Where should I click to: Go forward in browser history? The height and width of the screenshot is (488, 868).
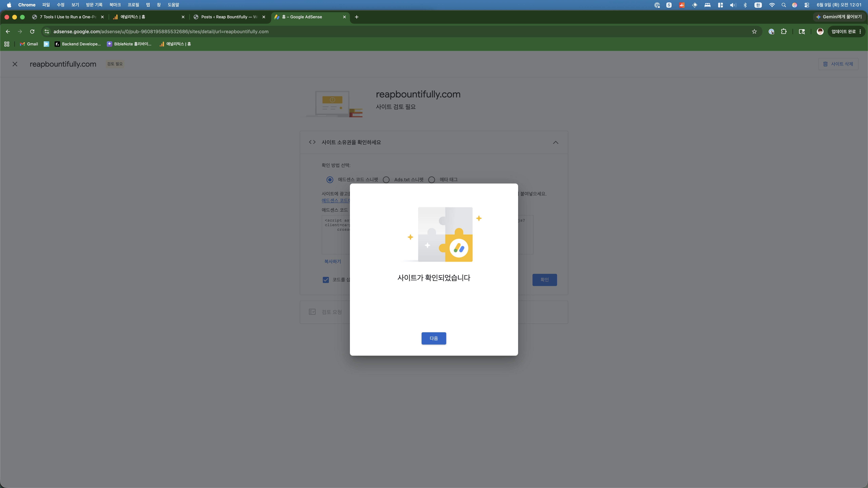tap(20, 31)
